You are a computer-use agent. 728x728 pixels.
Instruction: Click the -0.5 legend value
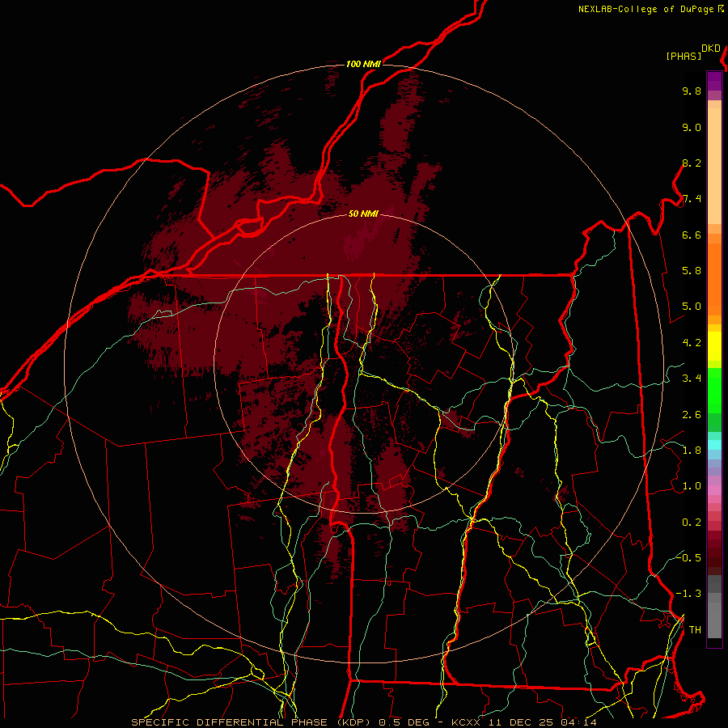688,557
